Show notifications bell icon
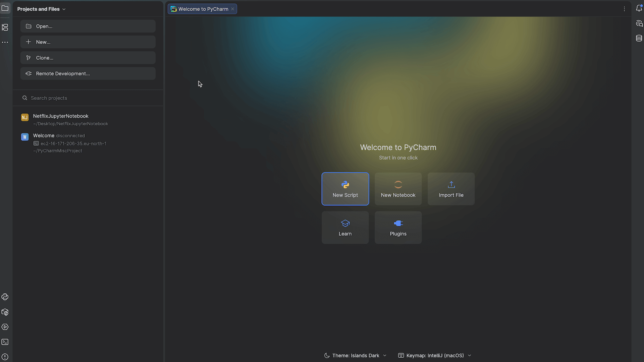Viewport: 644px width, 362px height. [639, 9]
